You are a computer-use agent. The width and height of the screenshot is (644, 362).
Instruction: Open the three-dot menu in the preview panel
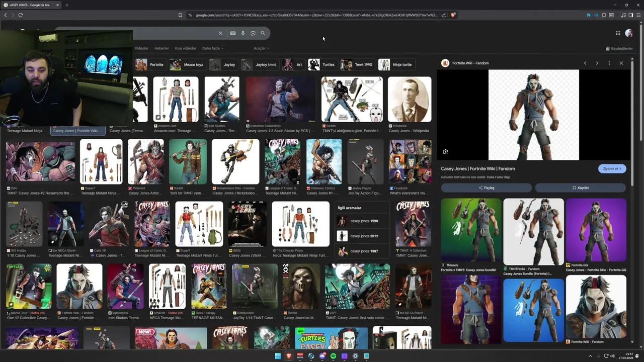click(x=609, y=63)
